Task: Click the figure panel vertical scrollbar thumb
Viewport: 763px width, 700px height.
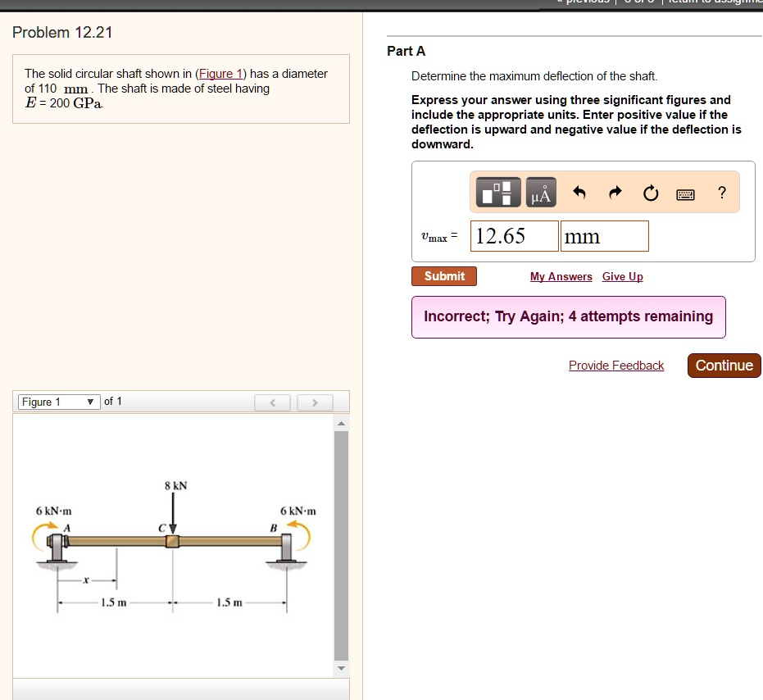Action: [341, 545]
